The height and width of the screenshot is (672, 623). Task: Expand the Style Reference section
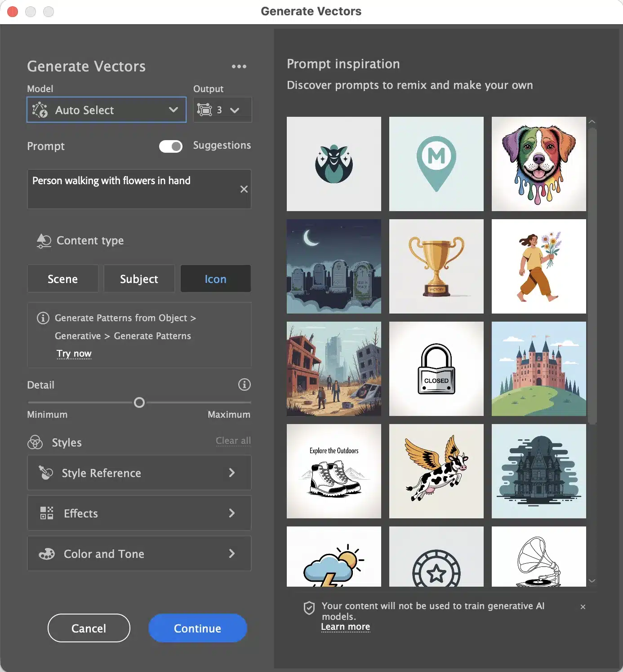pyautogui.click(x=139, y=473)
